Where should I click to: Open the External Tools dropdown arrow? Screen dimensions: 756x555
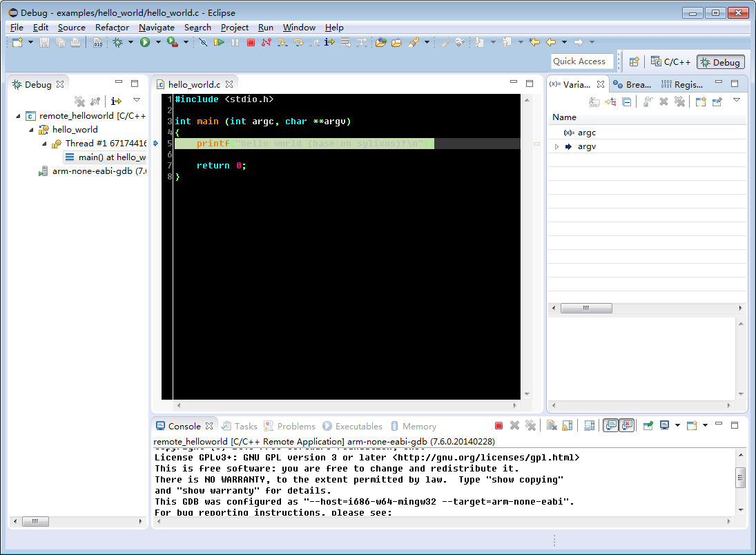coord(186,42)
